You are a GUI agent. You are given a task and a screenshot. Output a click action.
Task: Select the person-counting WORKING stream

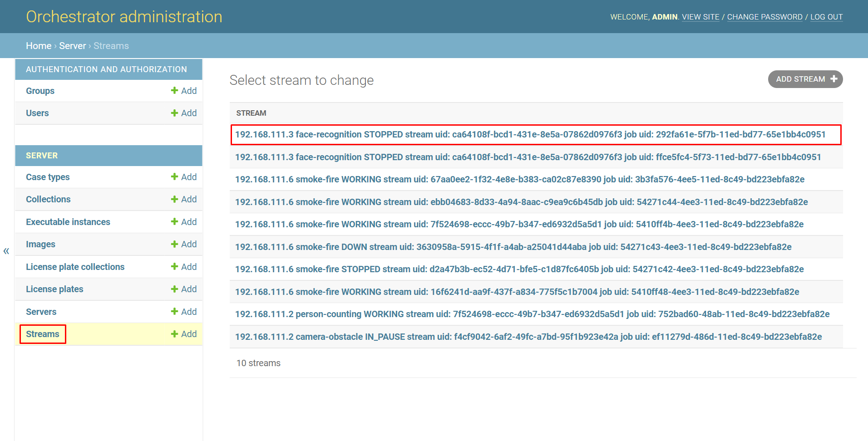(532, 314)
